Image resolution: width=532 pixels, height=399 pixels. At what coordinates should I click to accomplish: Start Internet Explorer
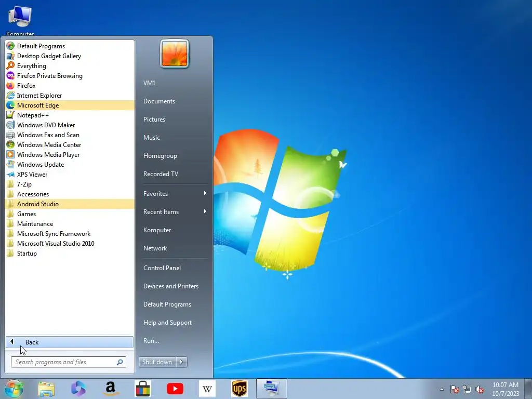click(x=70, y=96)
